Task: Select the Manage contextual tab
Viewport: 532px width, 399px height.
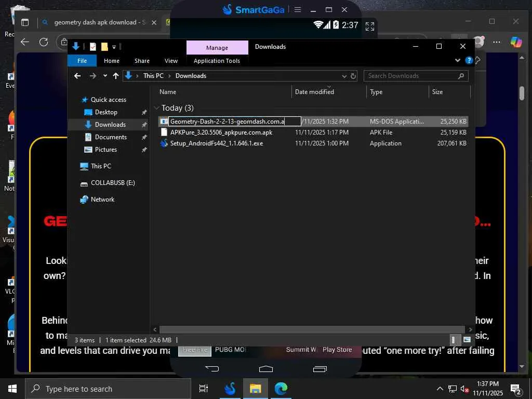Action: pyautogui.click(x=217, y=48)
